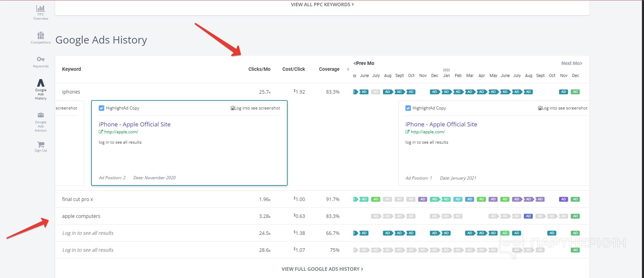Viewport: 644px width, 278px height.
Task: Sort by Clicks/Mo column header
Action: [x=259, y=69]
